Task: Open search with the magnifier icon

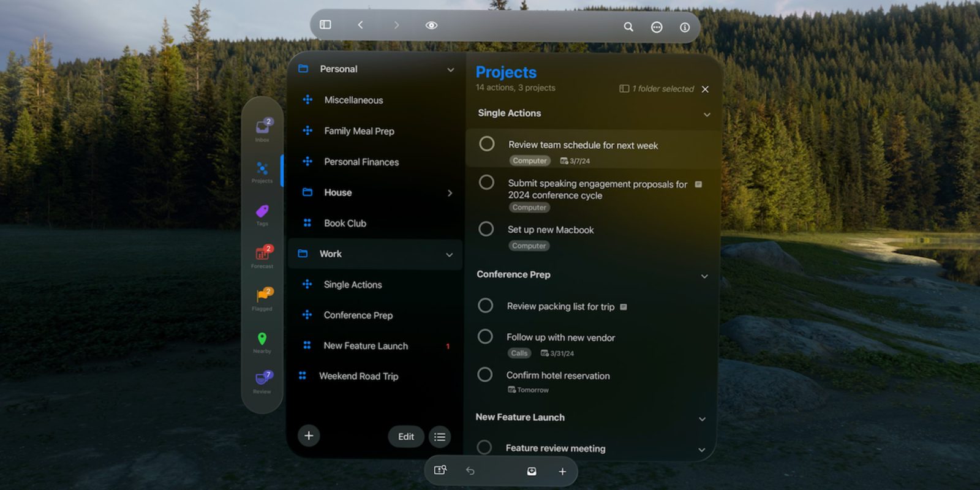Action: point(628,27)
